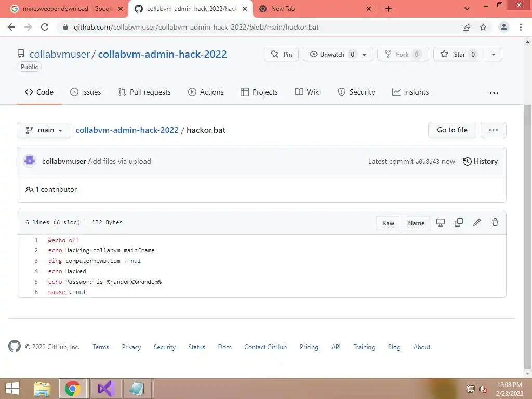Open the Actions tab
This screenshot has height=399, width=532.
coord(206,92)
